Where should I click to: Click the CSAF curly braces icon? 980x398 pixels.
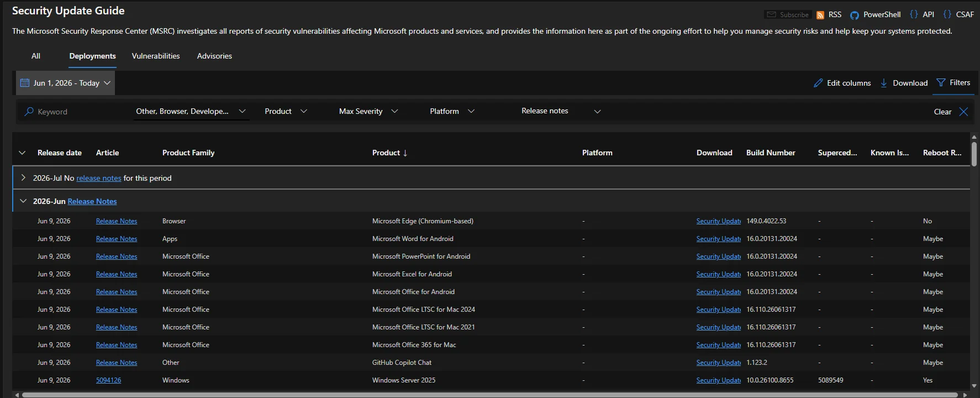click(x=947, y=14)
